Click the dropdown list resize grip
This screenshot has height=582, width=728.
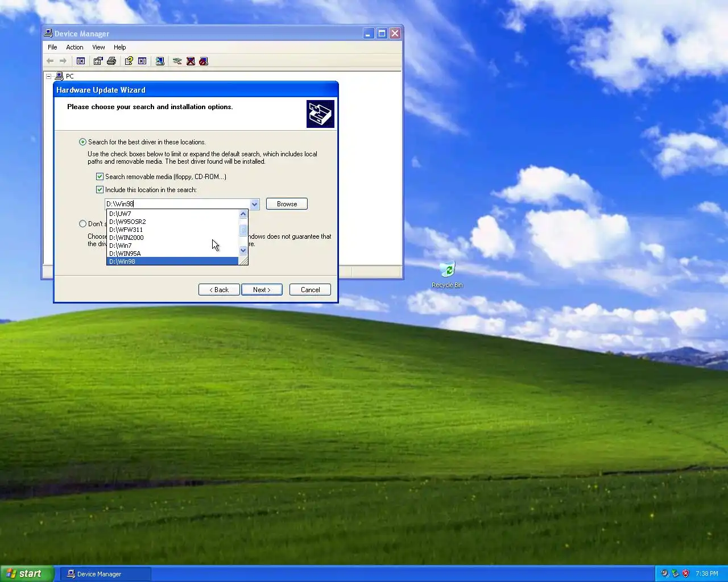coord(243,261)
